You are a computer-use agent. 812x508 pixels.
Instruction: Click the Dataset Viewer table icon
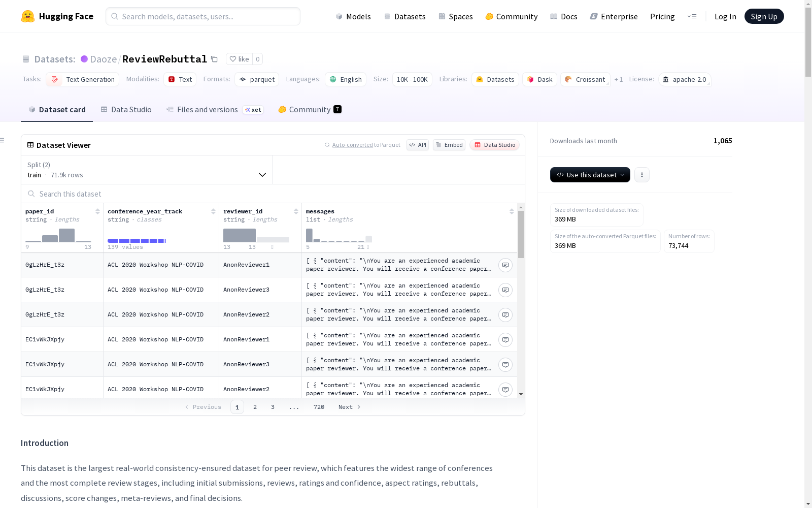[30, 145]
